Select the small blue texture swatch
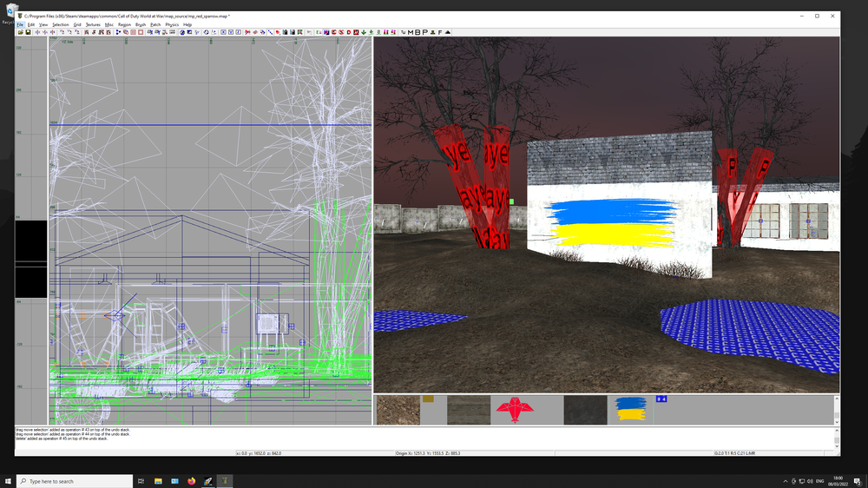The image size is (868, 488). point(661,399)
